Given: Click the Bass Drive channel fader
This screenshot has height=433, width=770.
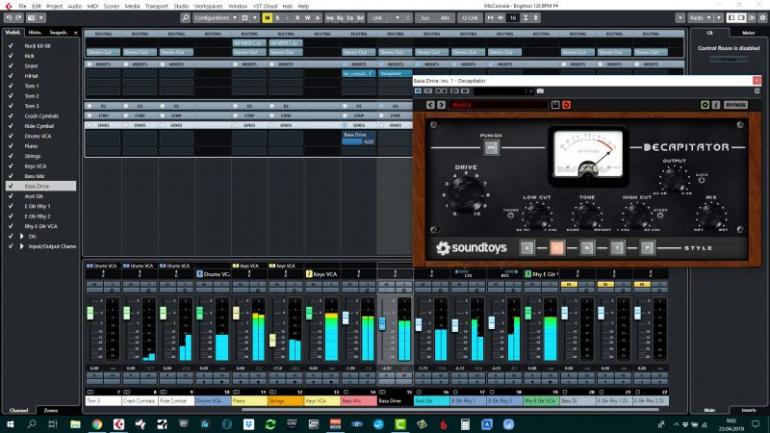Looking at the screenshot, I should (x=382, y=323).
